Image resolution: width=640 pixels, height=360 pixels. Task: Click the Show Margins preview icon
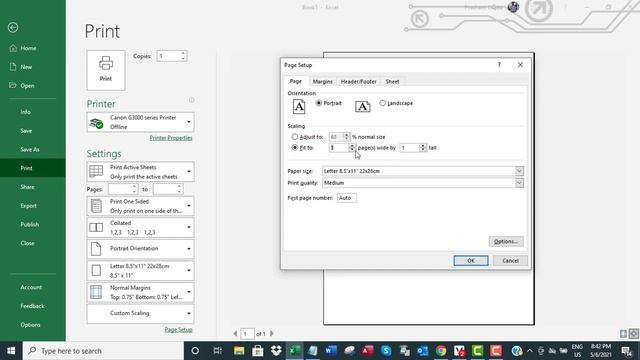(623, 334)
